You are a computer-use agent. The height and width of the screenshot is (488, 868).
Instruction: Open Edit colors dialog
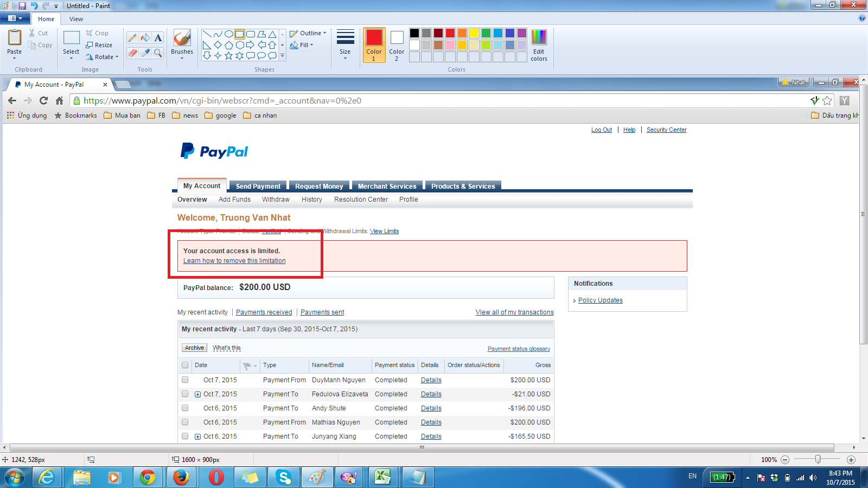click(x=539, y=46)
